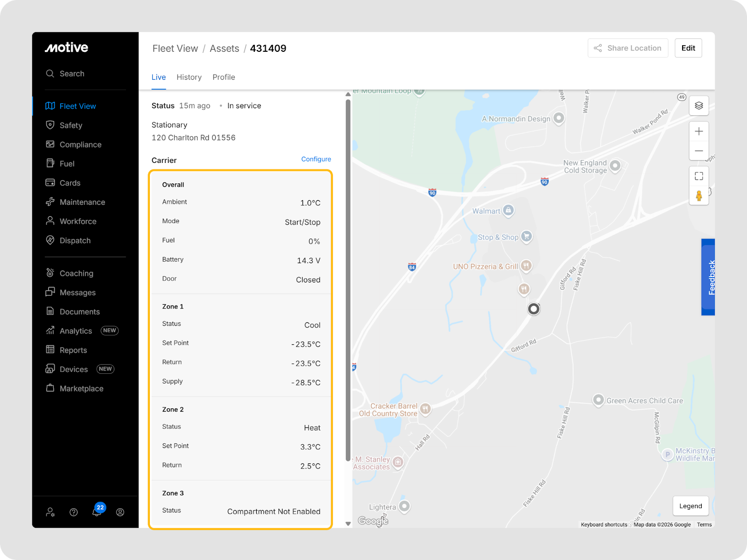Zoom out on the map

point(698,151)
